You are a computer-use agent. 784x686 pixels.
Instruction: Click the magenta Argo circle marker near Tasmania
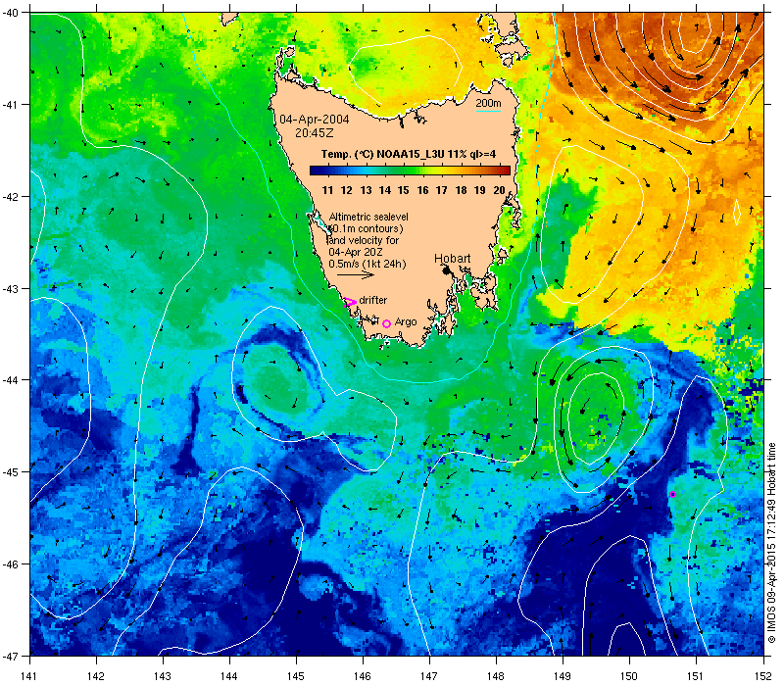386,323
